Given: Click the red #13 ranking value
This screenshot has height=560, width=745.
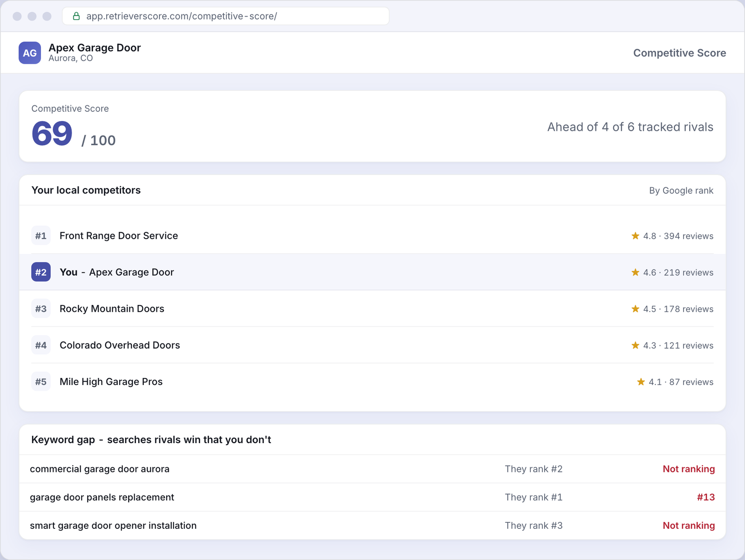Looking at the screenshot, I should tap(706, 497).
